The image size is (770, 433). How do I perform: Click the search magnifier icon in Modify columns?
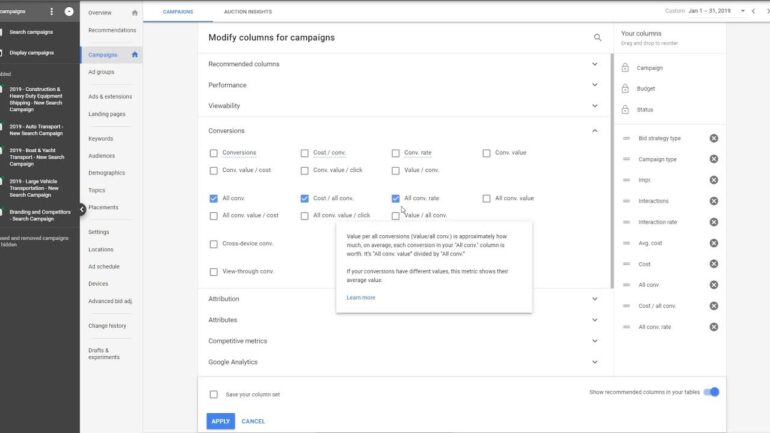(598, 38)
